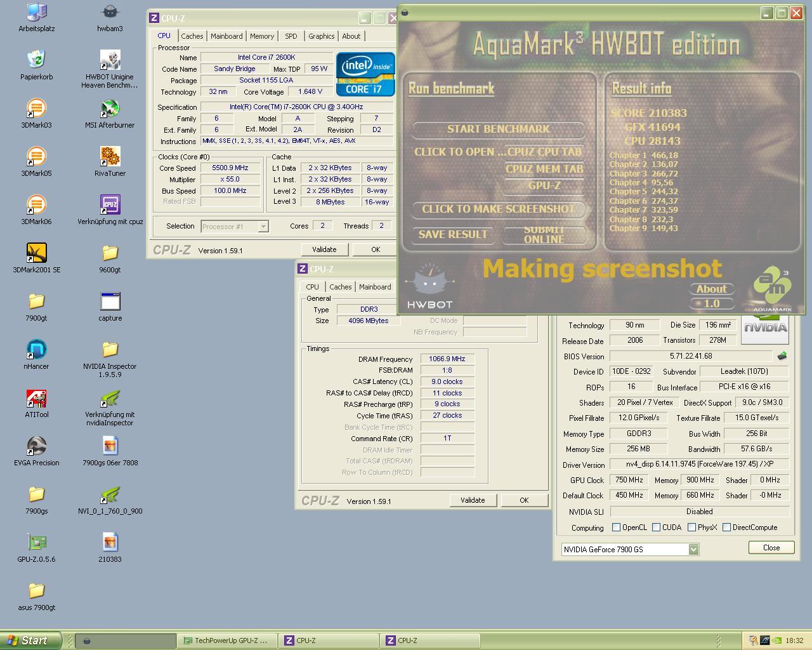
Task: Click Validate in the lower CPU-Z window
Action: (473, 500)
